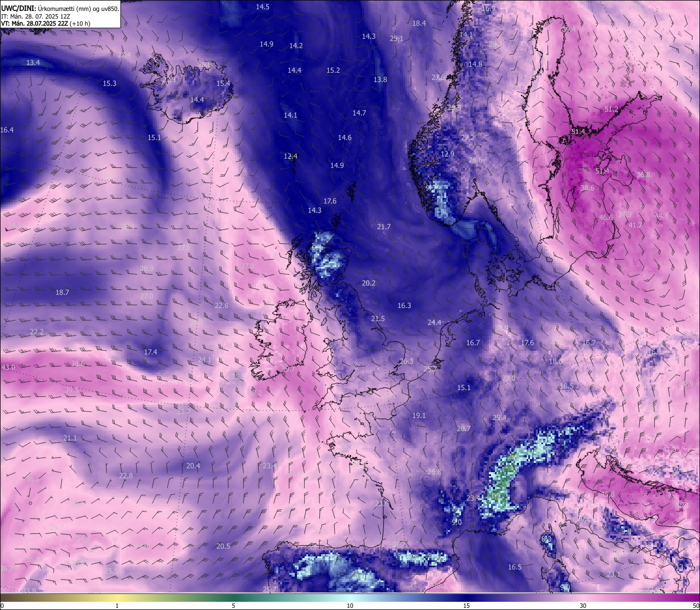Click the 20.2 value label
This screenshot has width=700, height=610.
tap(369, 283)
